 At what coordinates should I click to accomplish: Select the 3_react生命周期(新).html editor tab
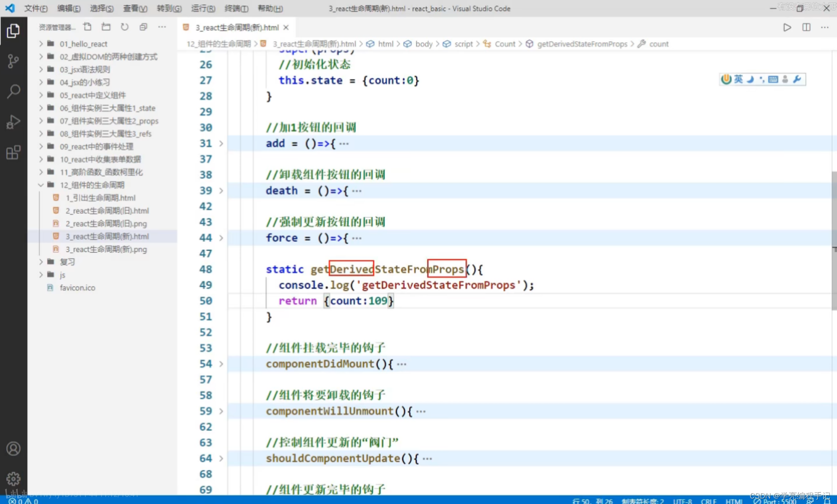pyautogui.click(x=236, y=27)
